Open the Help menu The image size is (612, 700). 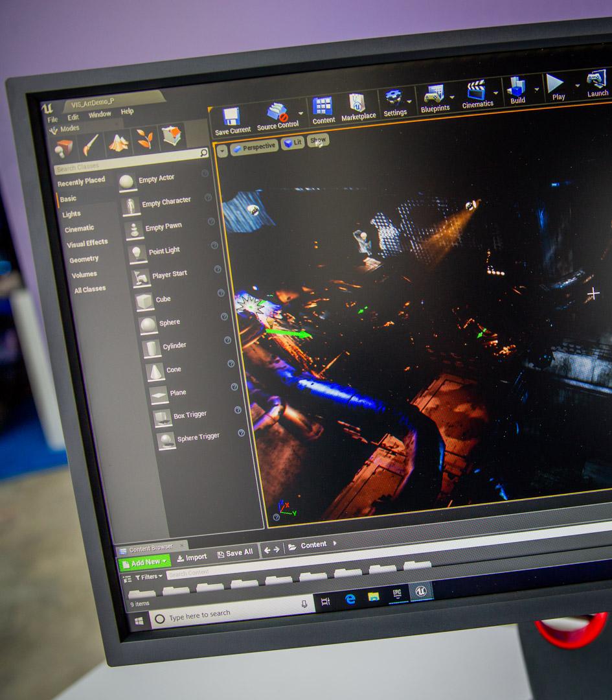coord(127,111)
